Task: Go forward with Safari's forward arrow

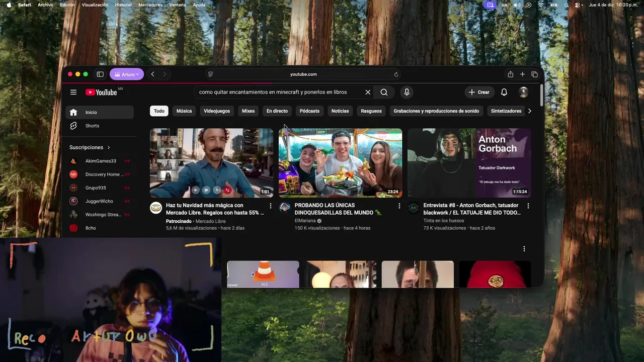Action: coord(164,74)
